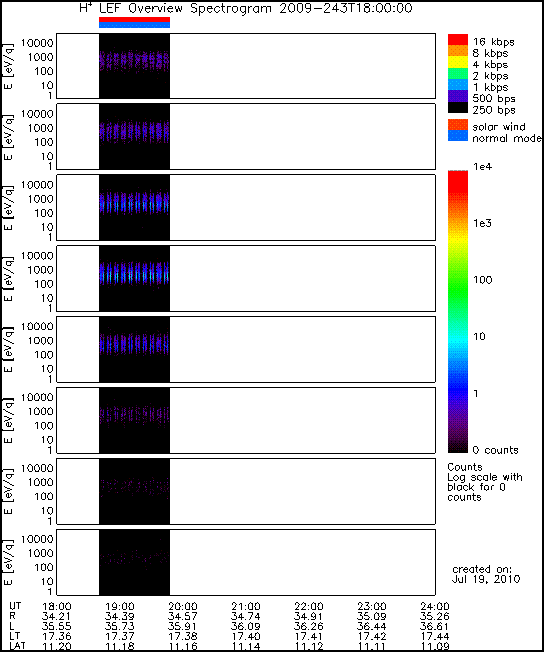Image resolution: width=544 pixels, height=652 pixels.
Task: Click the 'created on:' text
Action: click(482, 569)
